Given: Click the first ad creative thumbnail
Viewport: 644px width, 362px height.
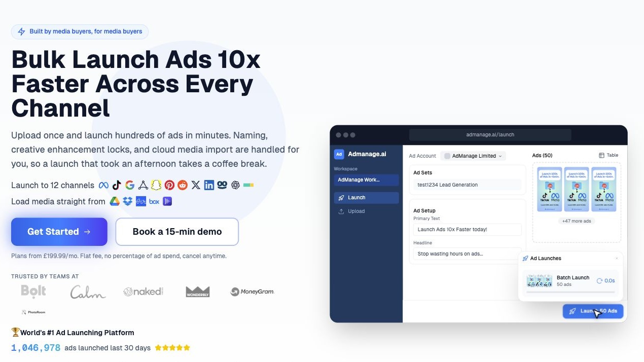Looking at the screenshot, I should click(x=550, y=189).
